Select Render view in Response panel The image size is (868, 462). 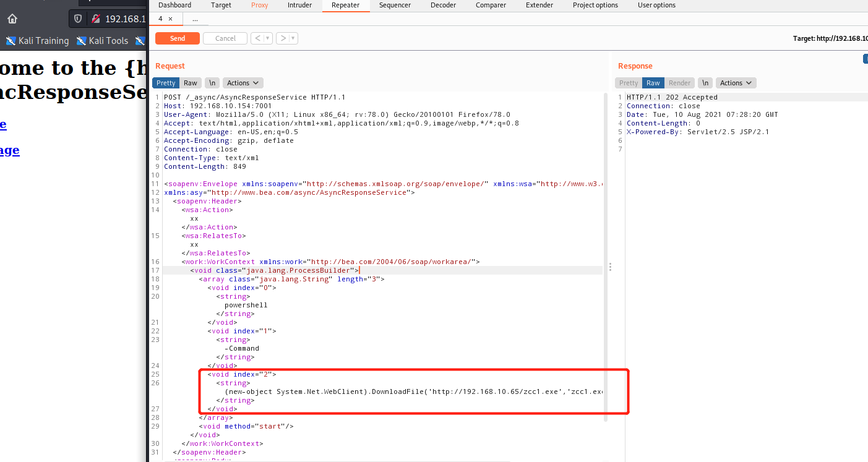679,83
